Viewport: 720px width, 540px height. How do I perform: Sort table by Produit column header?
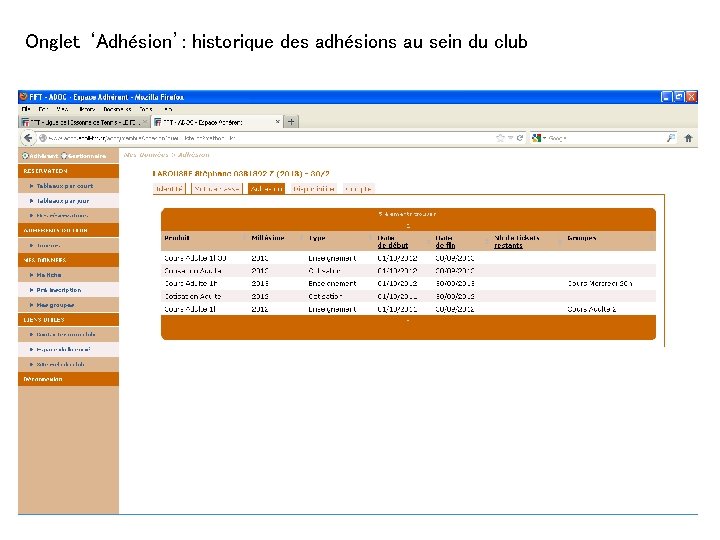[x=177, y=238]
